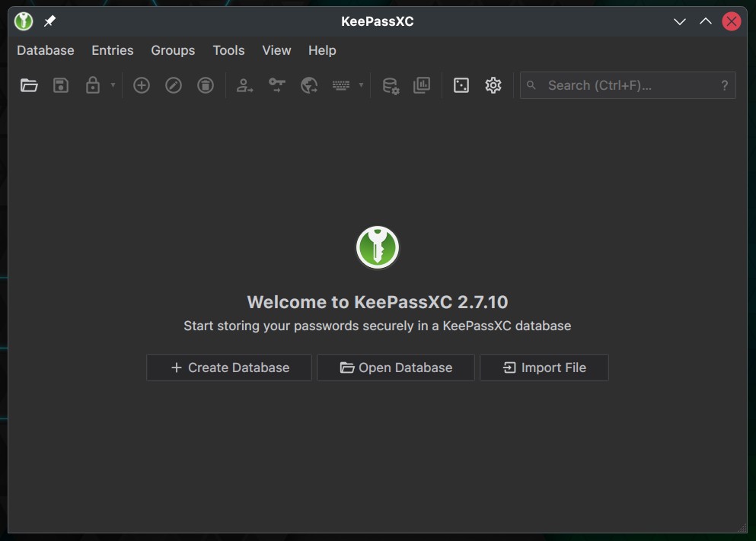Image resolution: width=756 pixels, height=541 pixels.
Task: Click the Delete Entry trash icon
Action: (206, 85)
